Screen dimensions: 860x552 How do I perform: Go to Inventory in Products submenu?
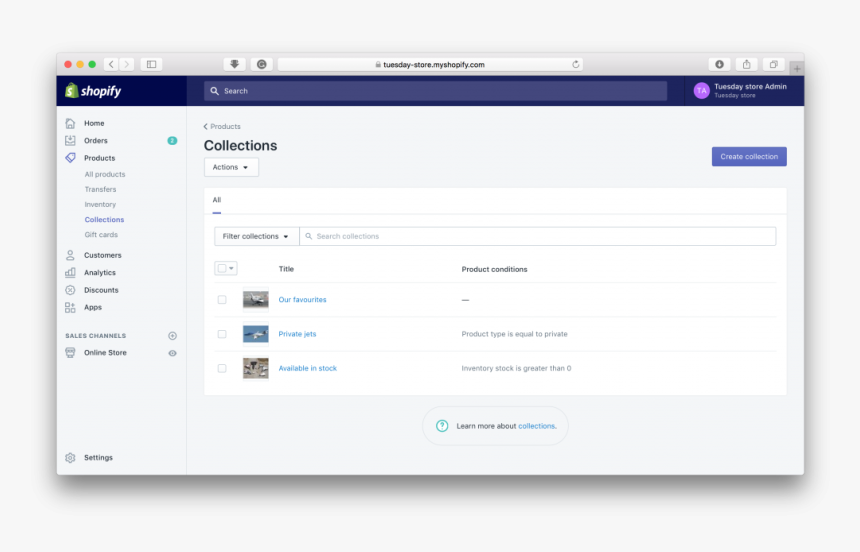coord(100,204)
